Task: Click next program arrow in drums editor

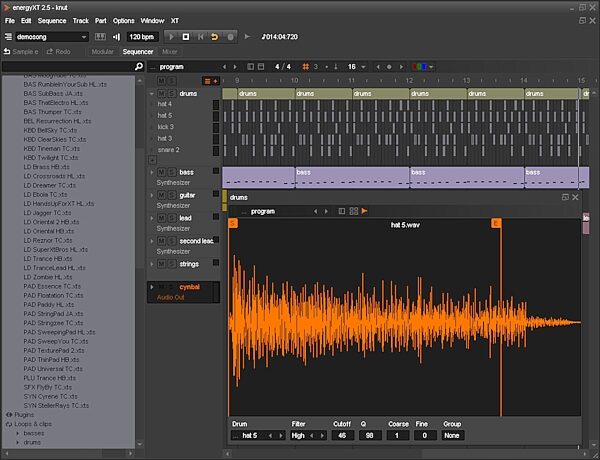Action: tap(326, 211)
